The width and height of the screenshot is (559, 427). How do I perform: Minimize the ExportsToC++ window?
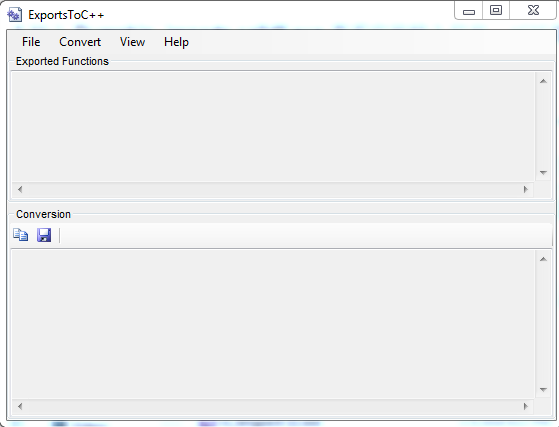click(468, 11)
